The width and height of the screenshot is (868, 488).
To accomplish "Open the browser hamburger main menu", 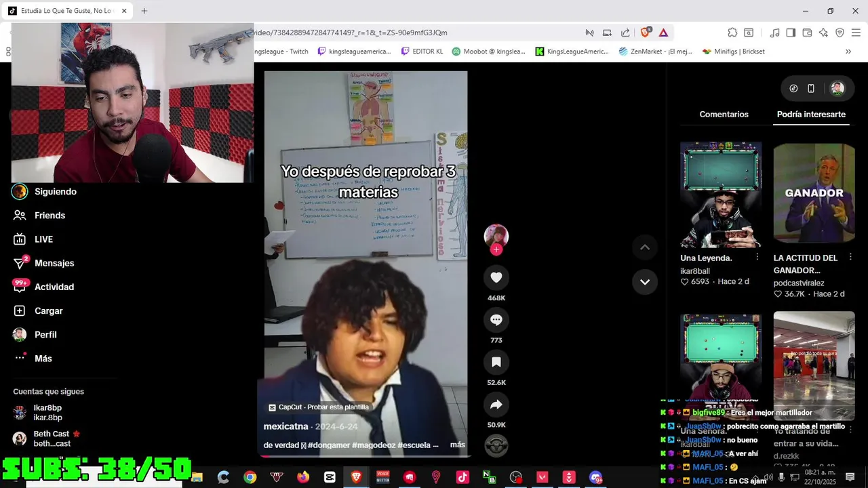I will click(x=856, y=33).
